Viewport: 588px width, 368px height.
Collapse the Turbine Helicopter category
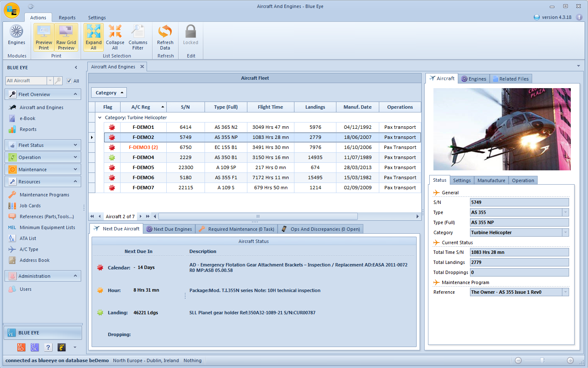point(99,117)
